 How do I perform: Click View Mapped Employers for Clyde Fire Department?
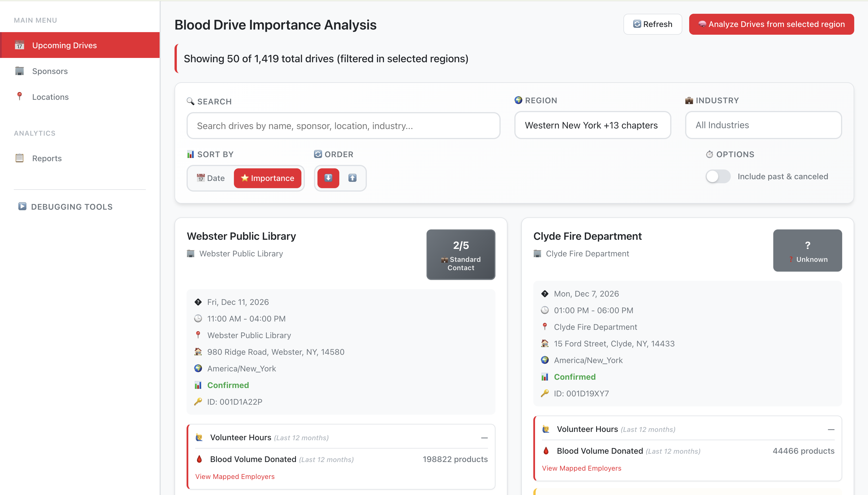coord(582,469)
